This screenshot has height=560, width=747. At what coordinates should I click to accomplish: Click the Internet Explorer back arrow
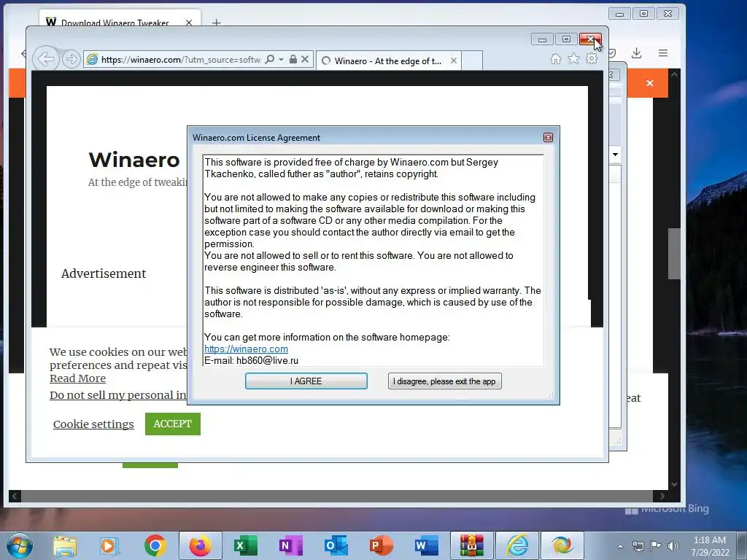tap(46, 59)
